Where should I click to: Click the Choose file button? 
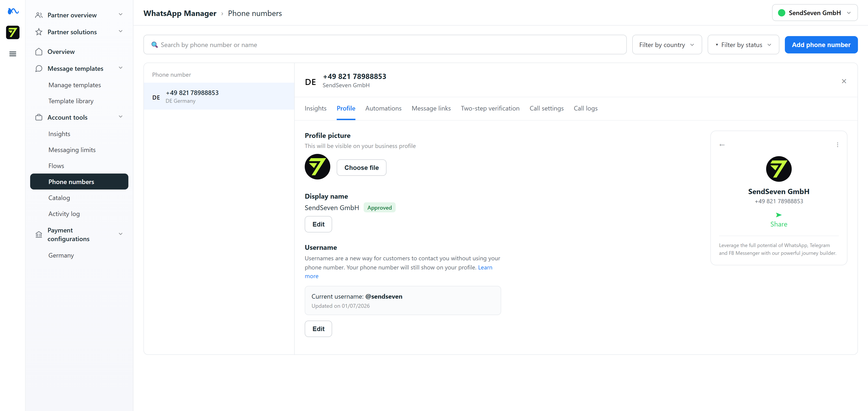[x=361, y=167]
